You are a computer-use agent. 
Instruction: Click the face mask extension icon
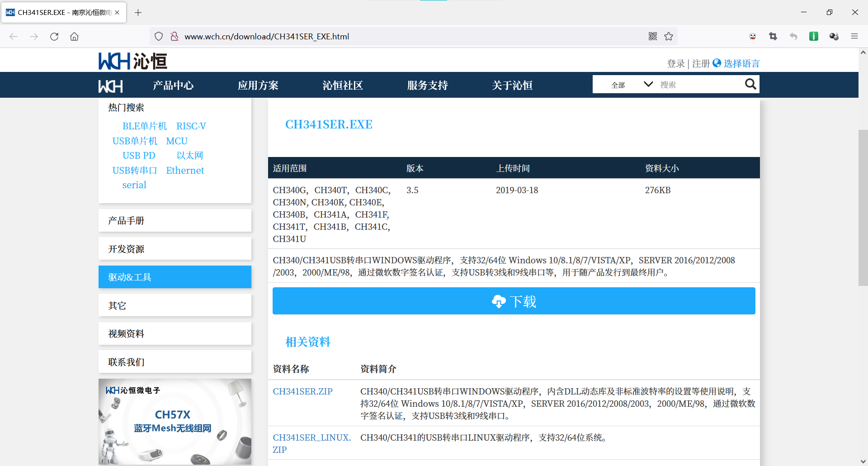tap(753, 36)
